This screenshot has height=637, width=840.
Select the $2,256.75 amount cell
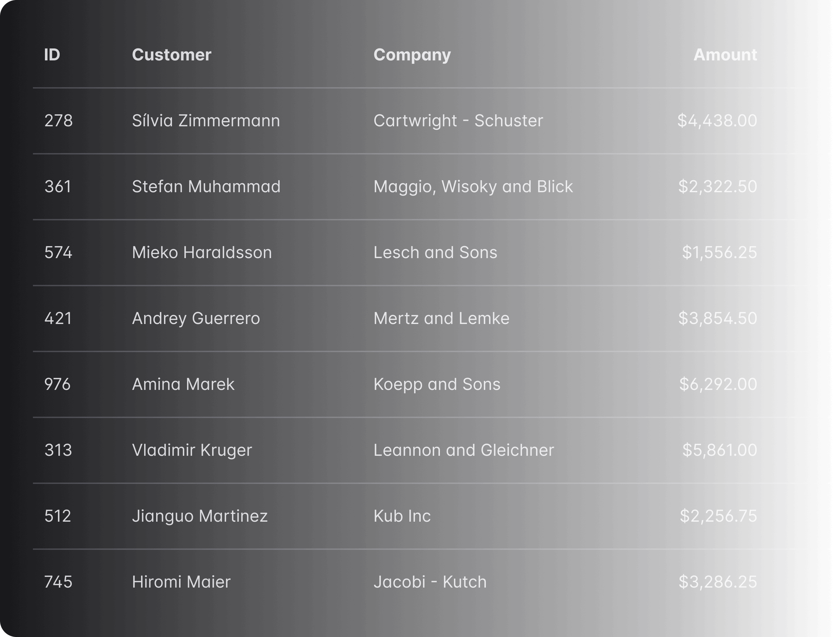pos(718,516)
